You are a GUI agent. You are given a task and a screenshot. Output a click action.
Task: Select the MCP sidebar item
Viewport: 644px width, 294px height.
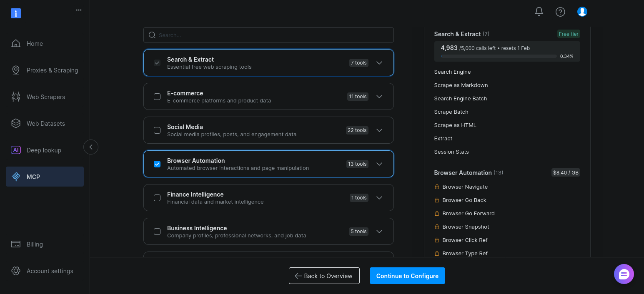point(33,177)
